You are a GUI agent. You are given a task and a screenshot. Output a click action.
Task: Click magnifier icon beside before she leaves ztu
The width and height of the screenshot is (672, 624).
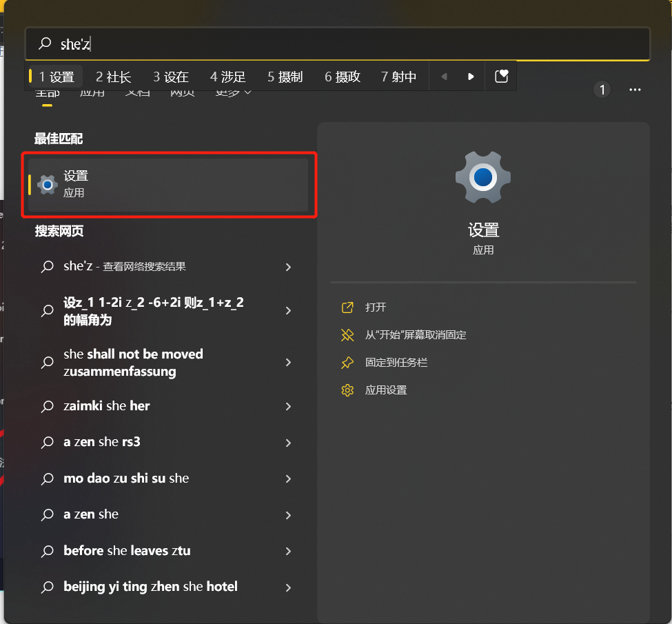47,551
